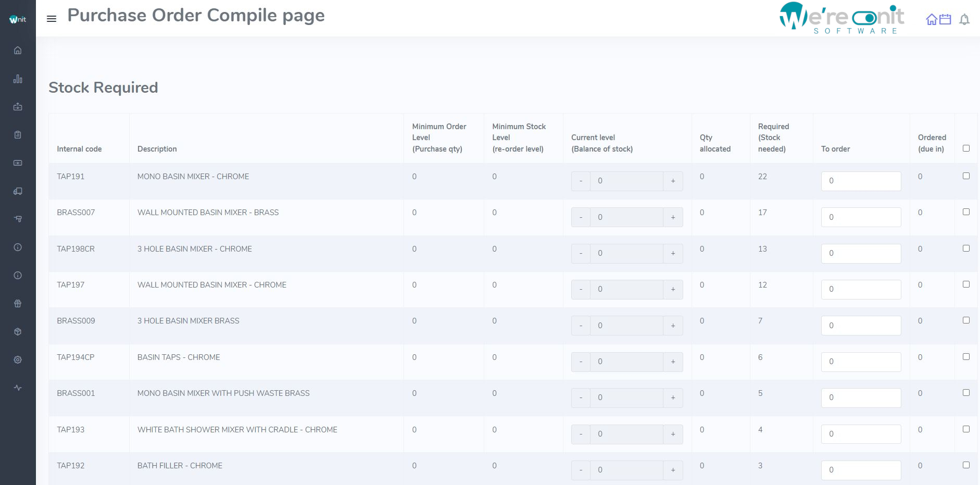Click the To order field for TAP198CR
The image size is (980, 485).
click(861, 253)
